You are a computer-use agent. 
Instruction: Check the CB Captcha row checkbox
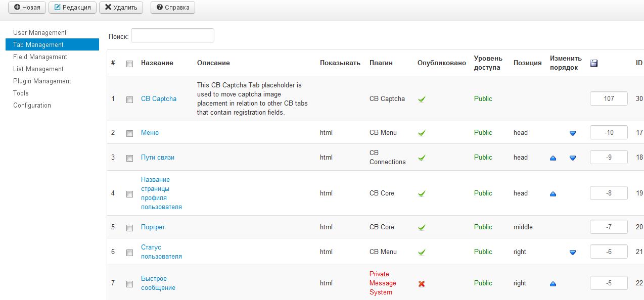pos(129,99)
